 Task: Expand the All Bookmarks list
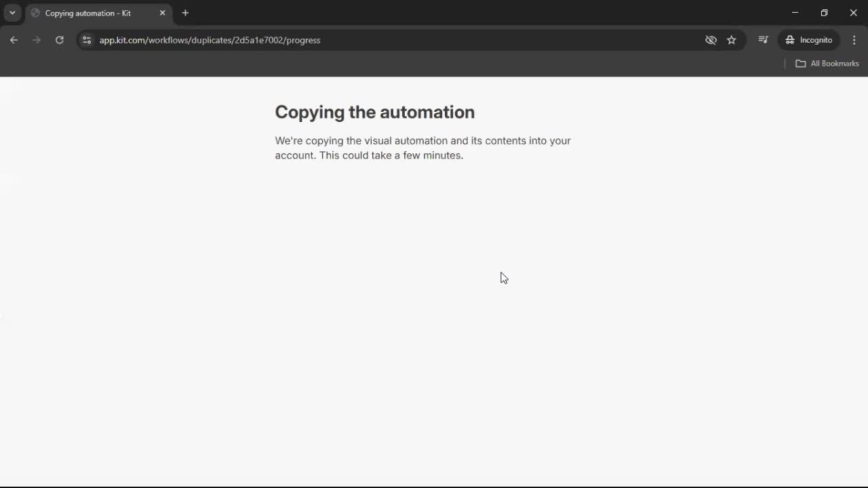pyautogui.click(x=827, y=63)
